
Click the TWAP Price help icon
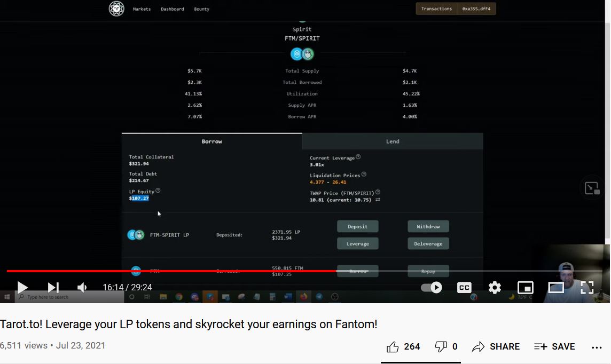378,192
